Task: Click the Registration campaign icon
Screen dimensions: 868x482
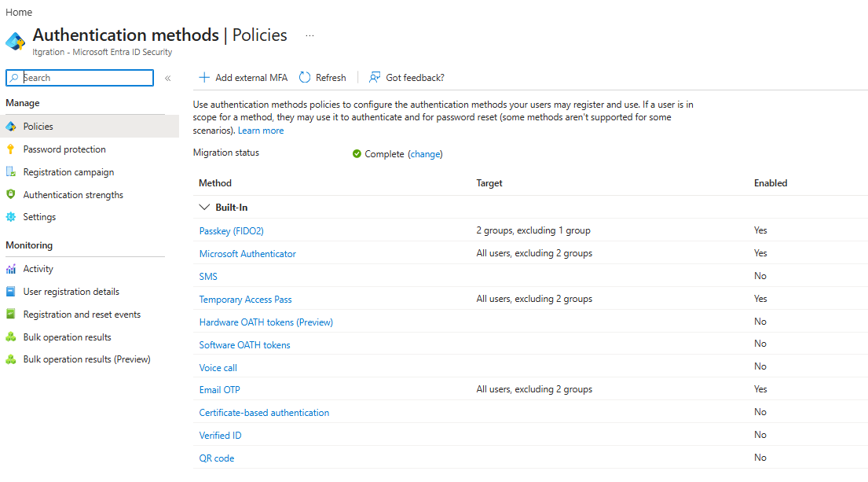Action: click(10, 171)
